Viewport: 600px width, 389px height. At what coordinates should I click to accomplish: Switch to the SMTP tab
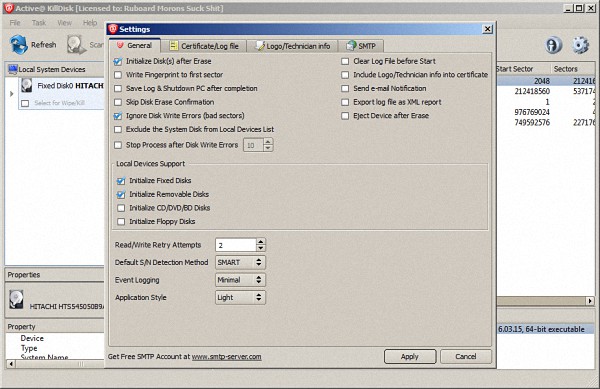pos(361,46)
